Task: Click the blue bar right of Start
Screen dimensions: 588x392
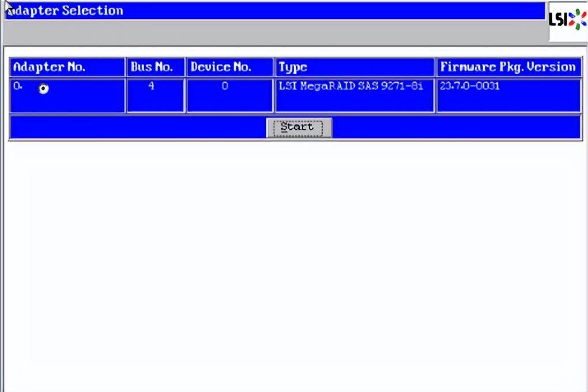Action: pyautogui.click(x=455, y=127)
